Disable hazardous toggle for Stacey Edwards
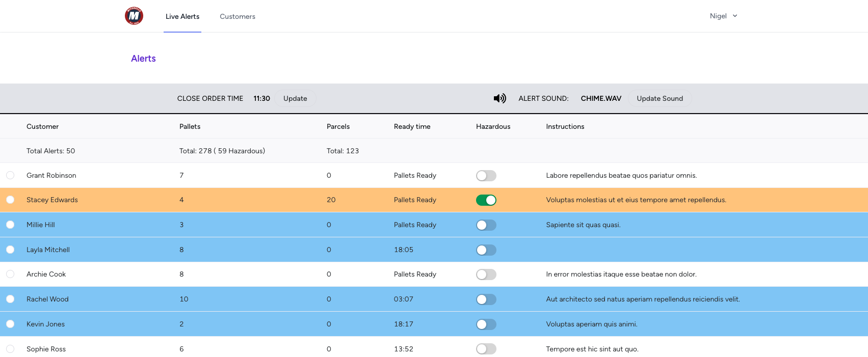The width and height of the screenshot is (868, 357). (486, 200)
